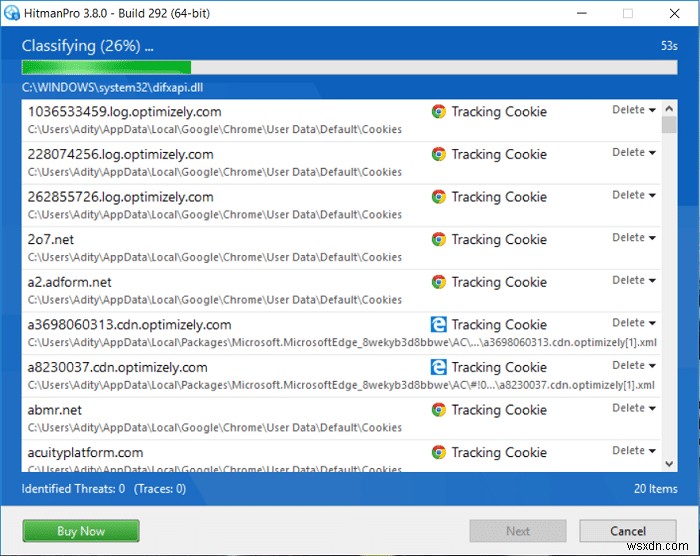
Task: Select the a8230037.cdn.optimizely.com entry
Action: [341, 376]
